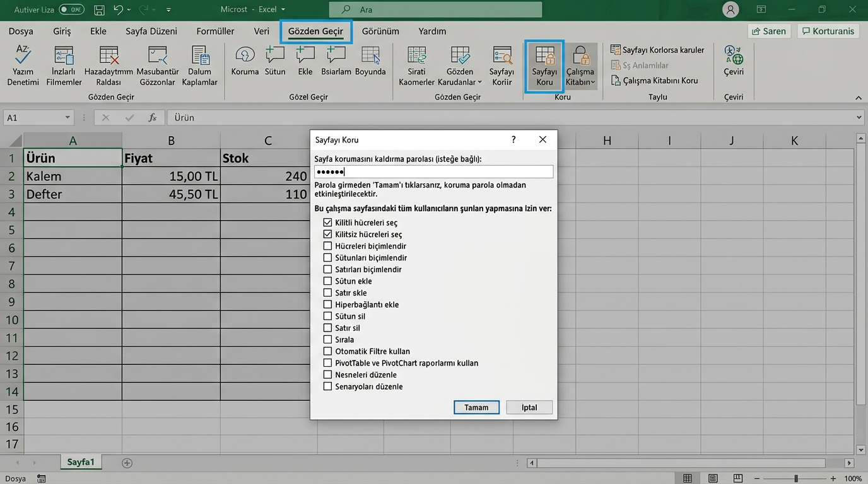Uncheck Kilitli hücreleri seç checkbox
The width and height of the screenshot is (868, 484).
327,222
